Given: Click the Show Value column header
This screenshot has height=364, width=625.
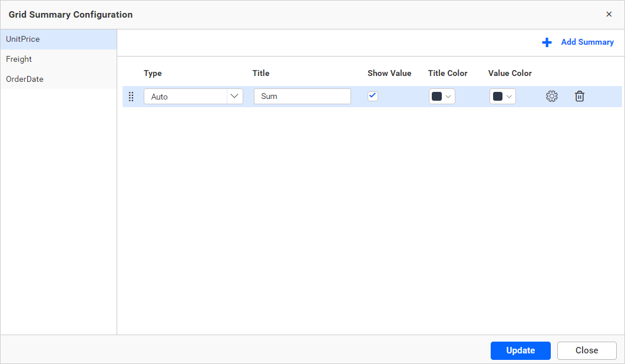Looking at the screenshot, I should tap(389, 73).
